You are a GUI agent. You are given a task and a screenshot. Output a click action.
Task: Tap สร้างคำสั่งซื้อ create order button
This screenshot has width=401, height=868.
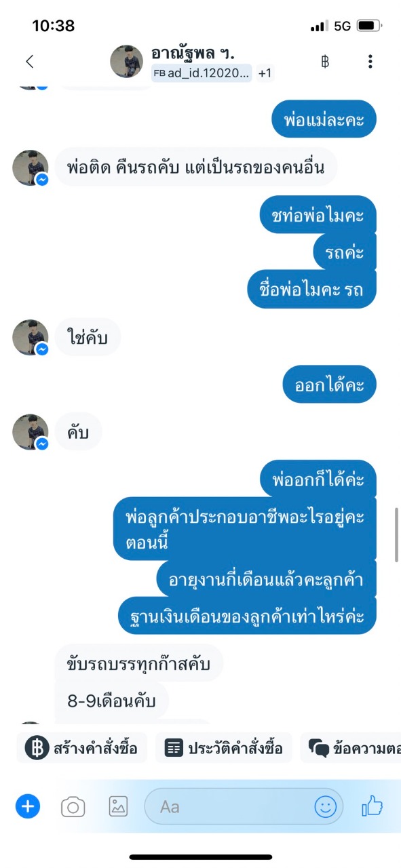pyautogui.click(x=81, y=748)
